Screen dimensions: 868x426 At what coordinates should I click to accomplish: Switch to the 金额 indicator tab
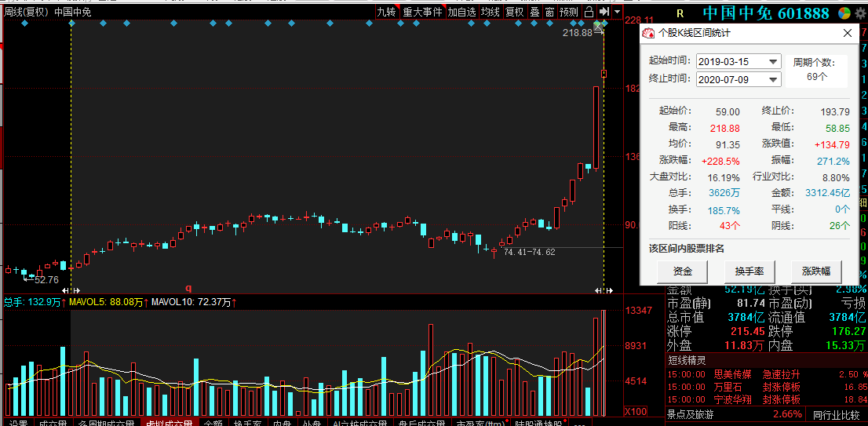tap(213, 423)
